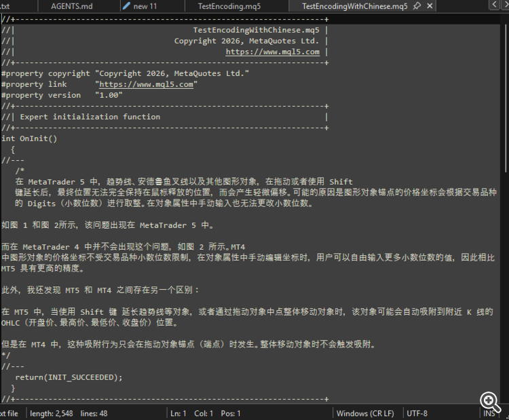Open the https://www.mql5.com link in header comment
Image resolution: width=509 pixels, height=420 pixels.
point(272,52)
